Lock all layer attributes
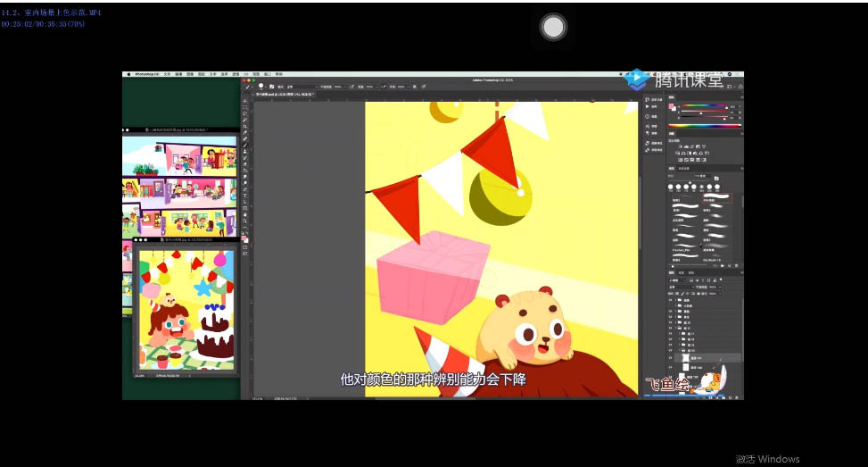This screenshot has width=868, height=467. 698,294
